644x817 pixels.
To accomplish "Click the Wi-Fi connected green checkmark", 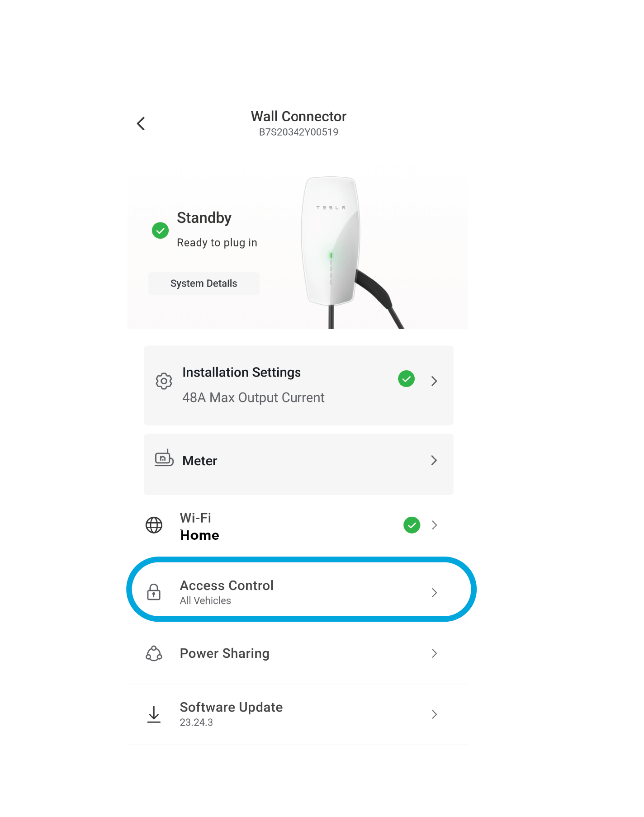I will (412, 525).
